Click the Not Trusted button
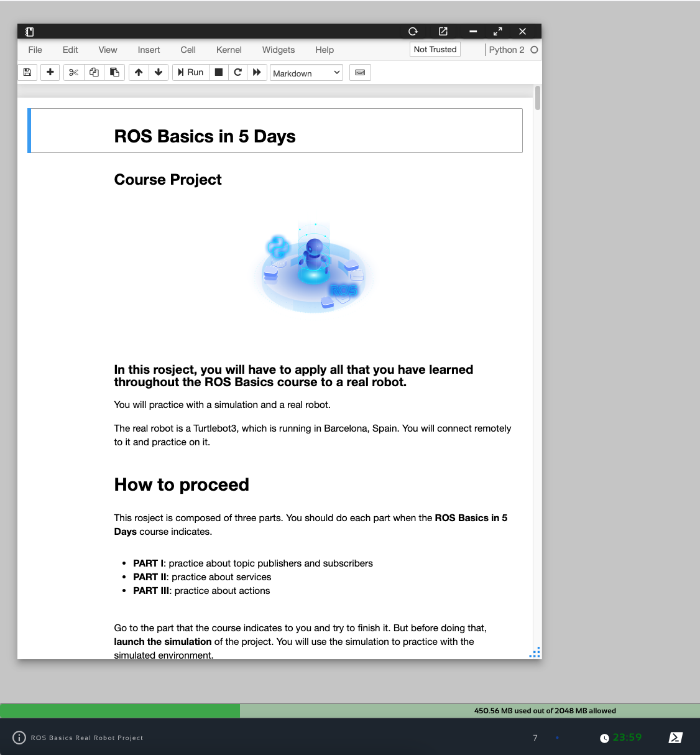The height and width of the screenshot is (755, 700). click(435, 50)
